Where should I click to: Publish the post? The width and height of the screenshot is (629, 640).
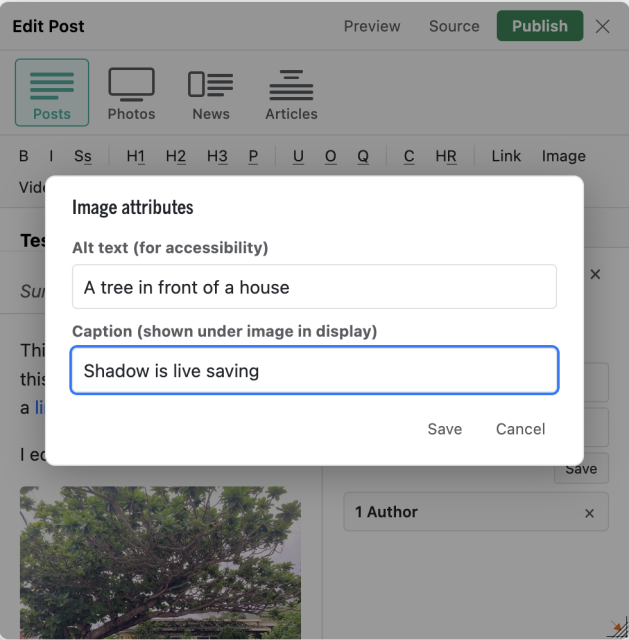click(540, 26)
